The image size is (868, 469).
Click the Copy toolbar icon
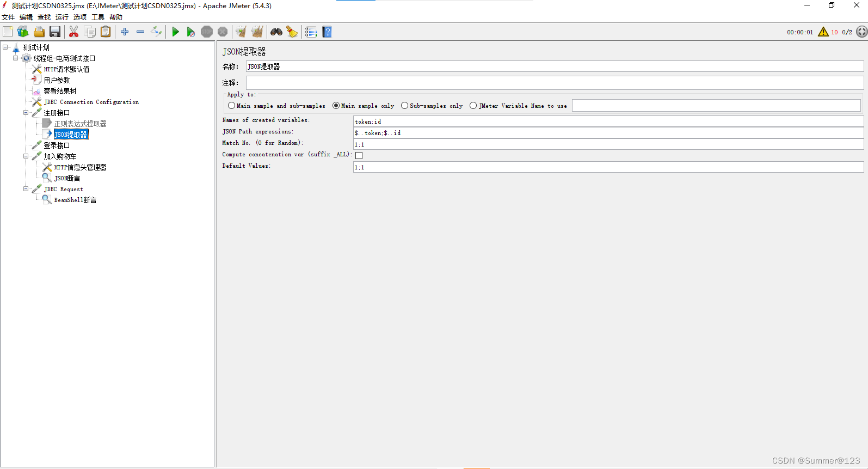(90, 32)
